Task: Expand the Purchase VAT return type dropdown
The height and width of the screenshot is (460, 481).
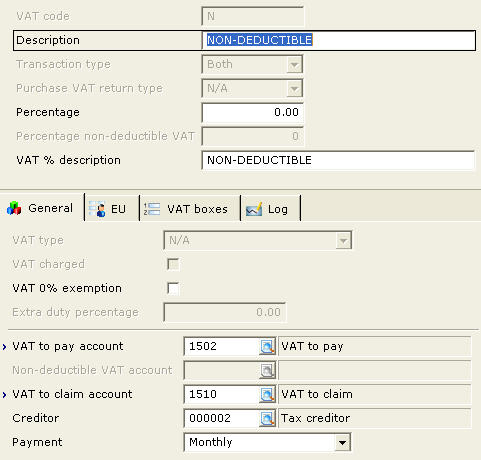Action: pyautogui.click(x=294, y=88)
